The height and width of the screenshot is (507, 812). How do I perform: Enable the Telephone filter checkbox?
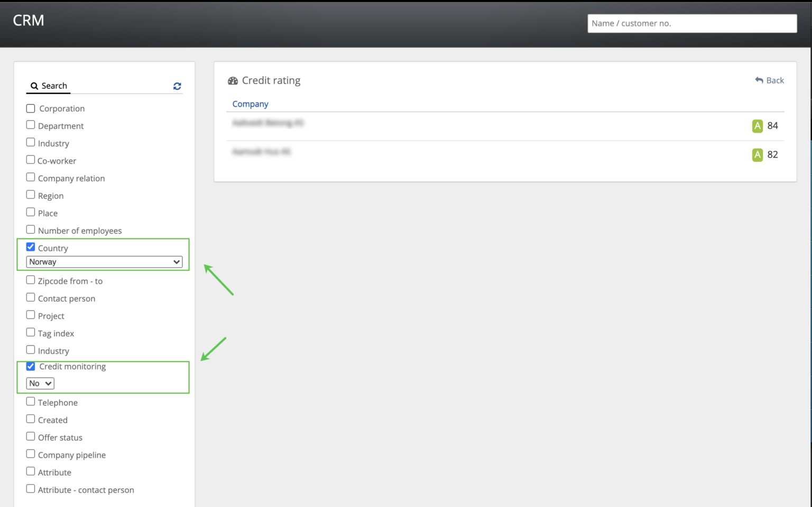point(31,402)
